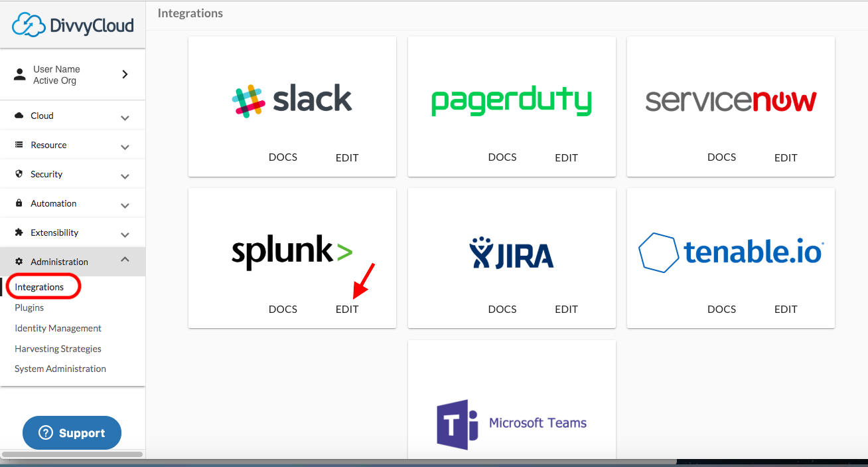
Task: Expand the Security menu chevron
Action: tap(125, 177)
